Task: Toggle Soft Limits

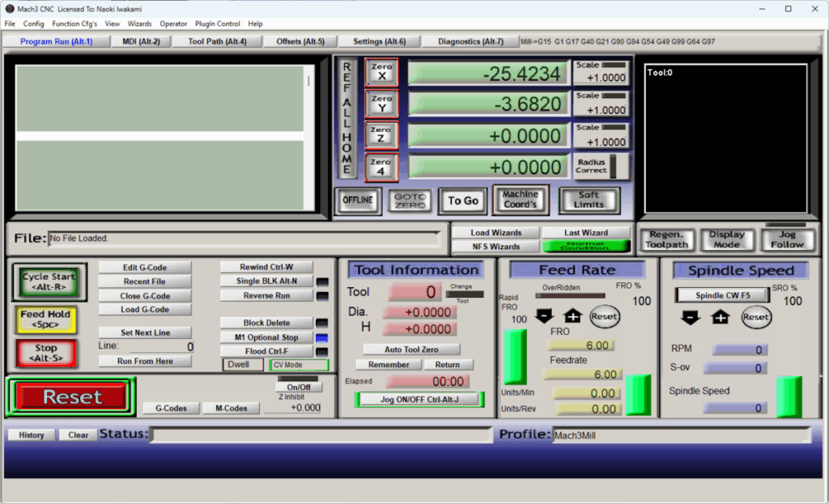Action: (589, 201)
